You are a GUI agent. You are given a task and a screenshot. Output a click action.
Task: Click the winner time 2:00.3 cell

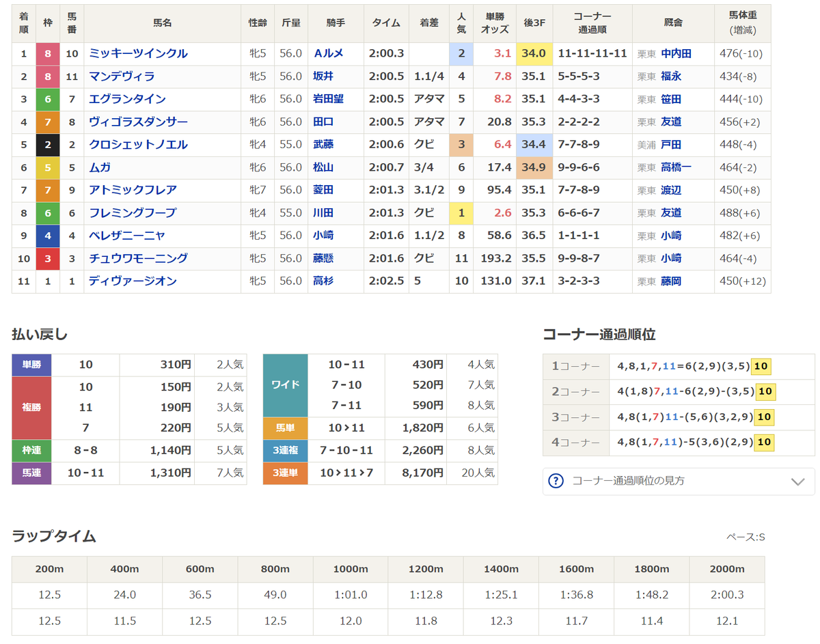[x=386, y=53]
